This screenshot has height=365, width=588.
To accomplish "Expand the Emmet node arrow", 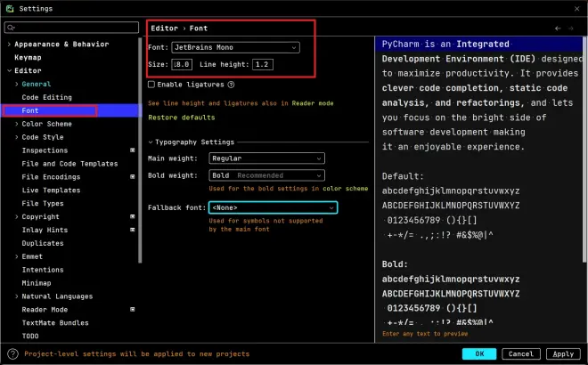I will click(x=17, y=256).
